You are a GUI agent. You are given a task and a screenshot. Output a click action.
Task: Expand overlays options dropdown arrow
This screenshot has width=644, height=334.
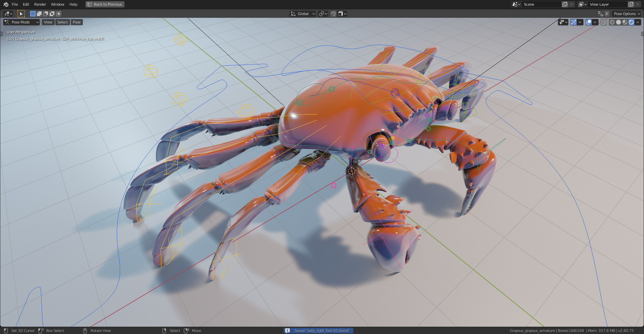click(595, 22)
